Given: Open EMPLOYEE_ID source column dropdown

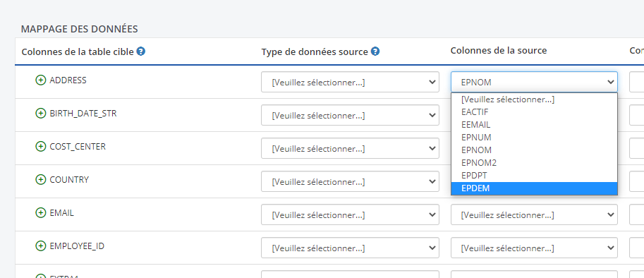Looking at the screenshot, I should coord(534,248).
